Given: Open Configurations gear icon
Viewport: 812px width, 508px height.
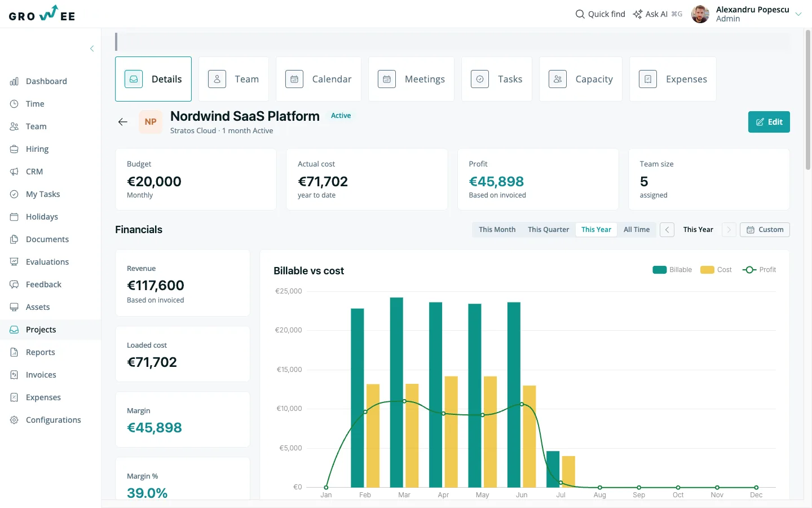Looking at the screenshot, I should tap(14, 420).
